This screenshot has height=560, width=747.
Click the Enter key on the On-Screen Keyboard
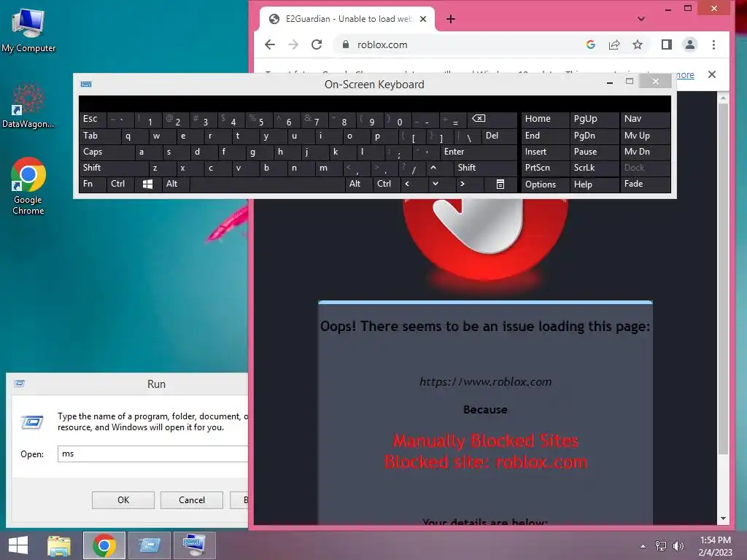pos(478,152)
